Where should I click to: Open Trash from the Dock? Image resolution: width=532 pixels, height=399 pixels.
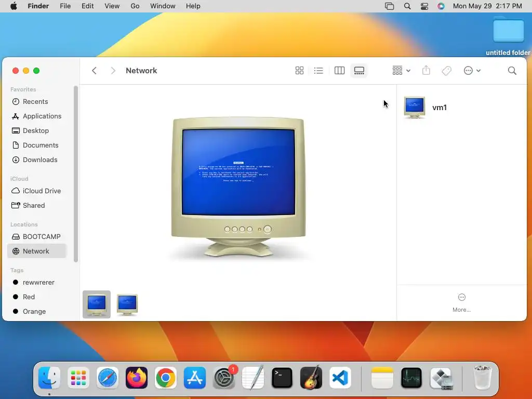pos(482,378)
